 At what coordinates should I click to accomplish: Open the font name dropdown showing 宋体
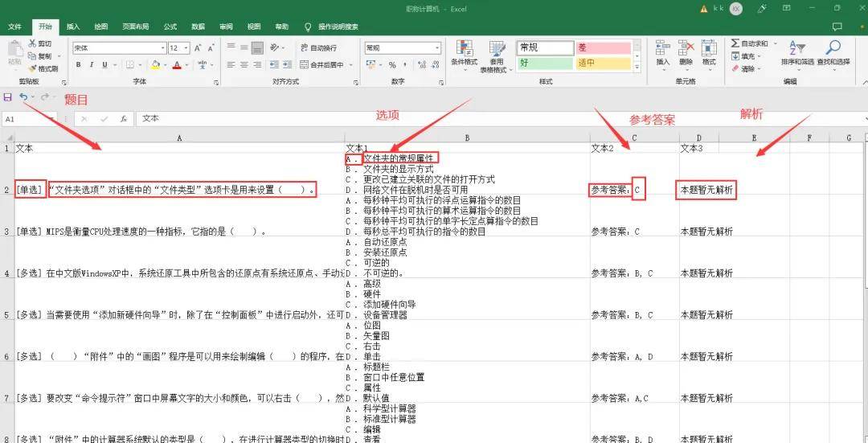[x=118, y=47]
